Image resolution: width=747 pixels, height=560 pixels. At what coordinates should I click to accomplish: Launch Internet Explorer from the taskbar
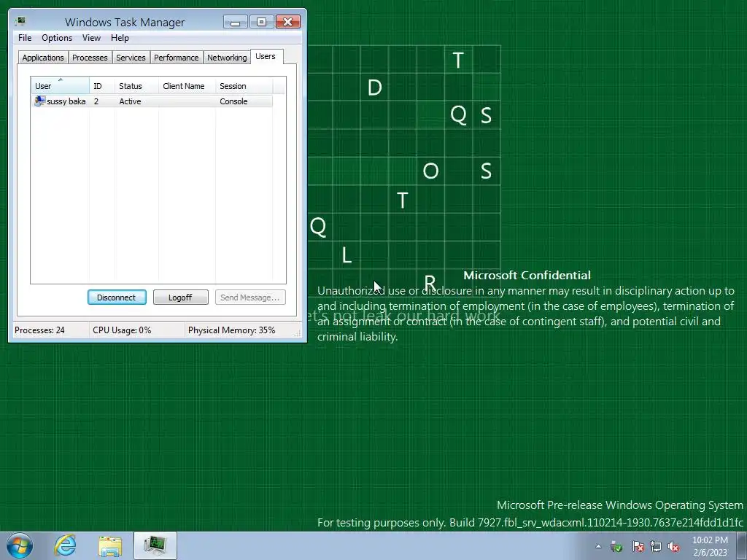(65, 545)
